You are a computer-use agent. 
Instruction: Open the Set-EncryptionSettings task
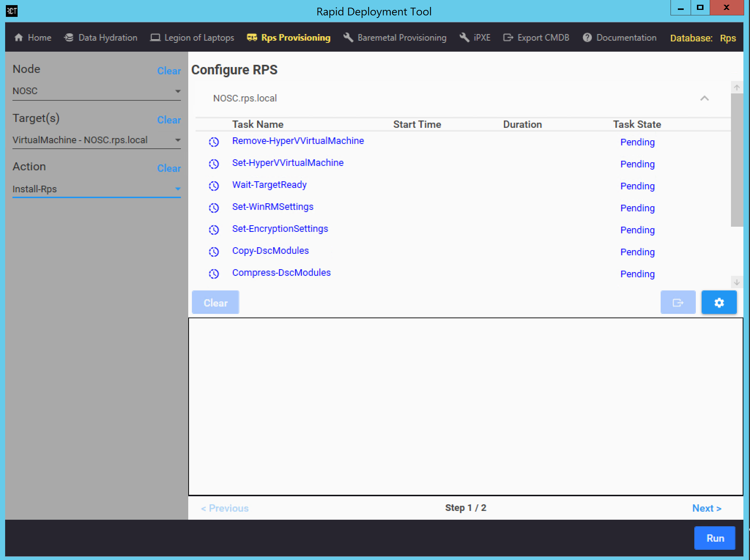click(x=280, y=229)
